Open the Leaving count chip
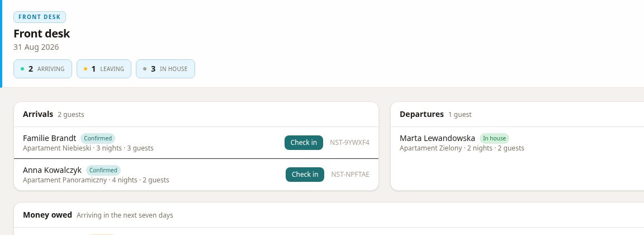The height and width of the screenshot is (235, 644). 104,69
